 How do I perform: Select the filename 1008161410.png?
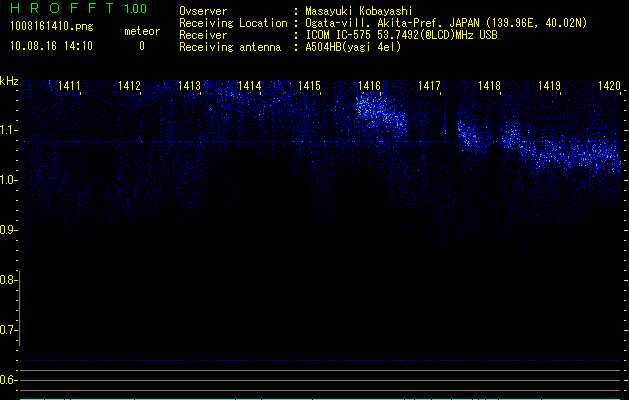[x=52, y=26]
